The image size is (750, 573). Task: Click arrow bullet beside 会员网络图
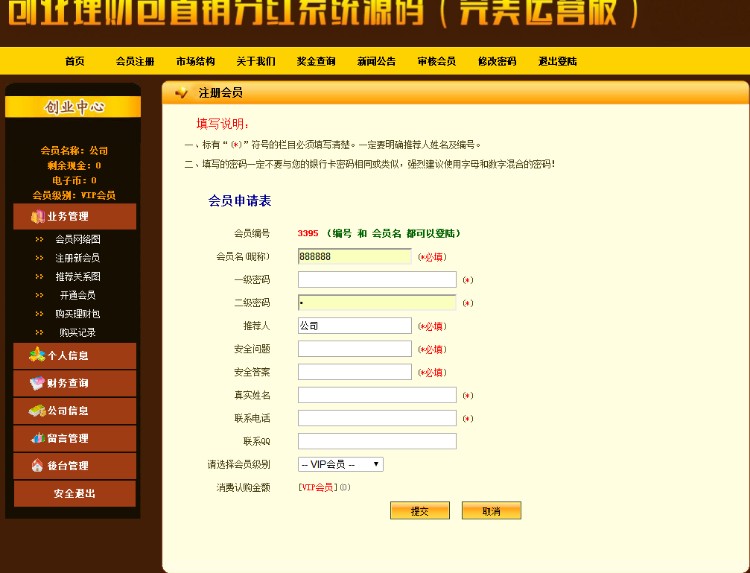pyautogui.click(x=39, y=239)
